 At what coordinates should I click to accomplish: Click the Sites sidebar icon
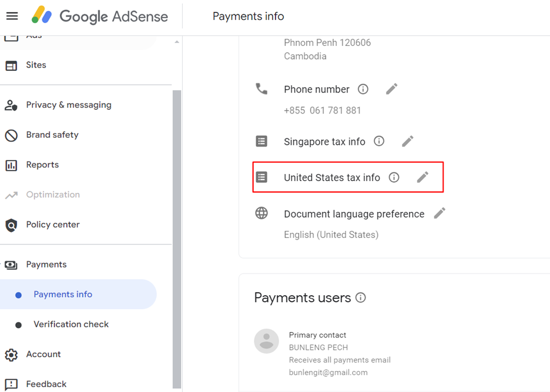(x=11, y=65)
